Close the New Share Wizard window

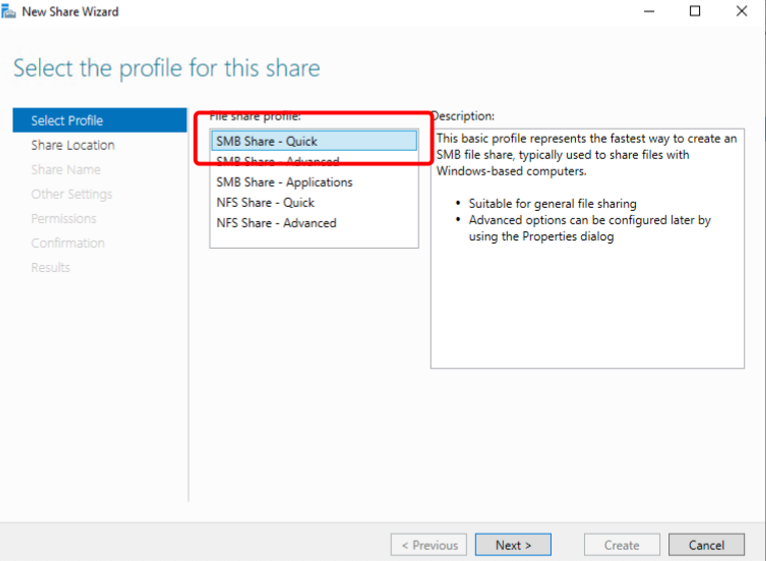(x=741, y=12)
